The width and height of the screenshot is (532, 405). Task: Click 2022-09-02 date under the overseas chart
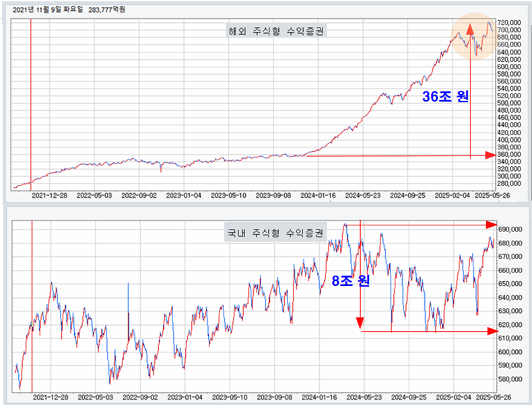click(139, 196)
